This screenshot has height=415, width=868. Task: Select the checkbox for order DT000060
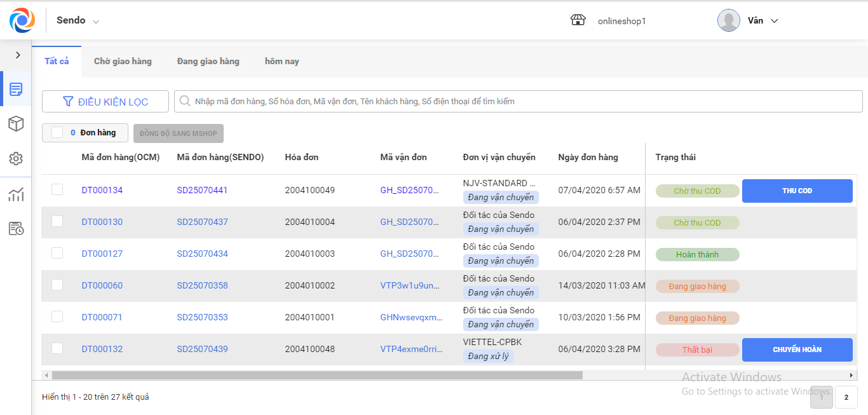coord(57,285)
